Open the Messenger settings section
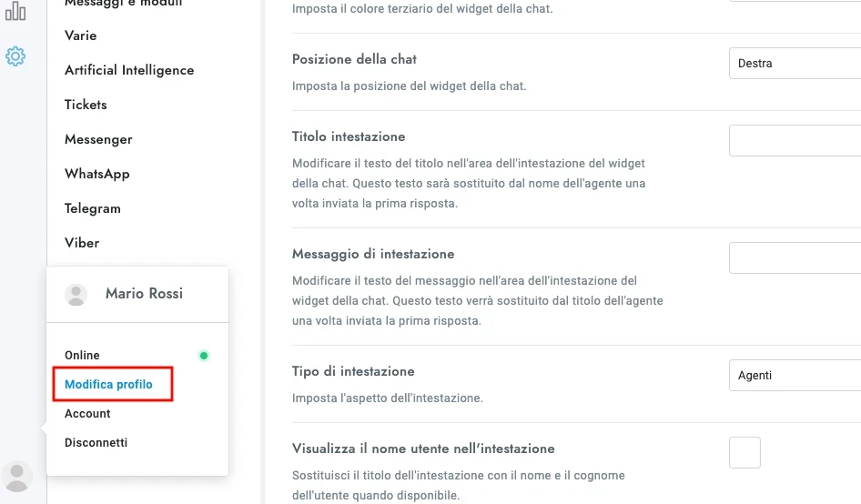Image resolution: width=861 pixels, height=504 pixels. [x=98, y=139]
